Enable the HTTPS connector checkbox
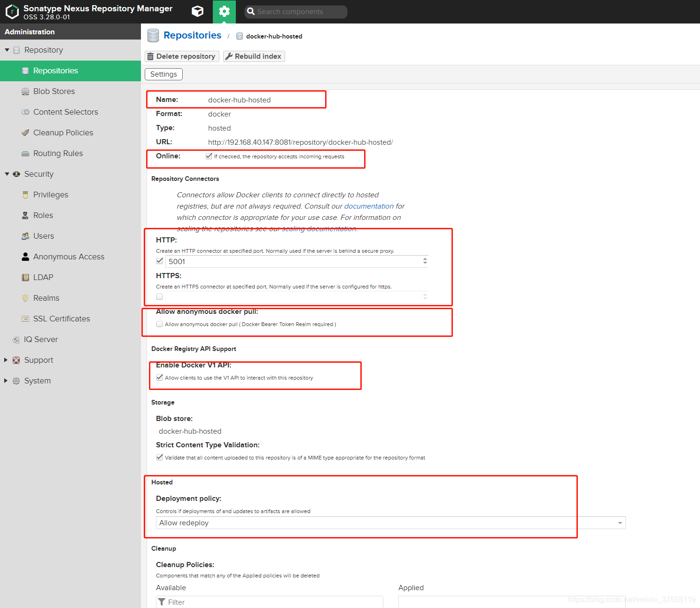Image resolution: width=700 pixels, height=608 pixels. pos(160,296)
